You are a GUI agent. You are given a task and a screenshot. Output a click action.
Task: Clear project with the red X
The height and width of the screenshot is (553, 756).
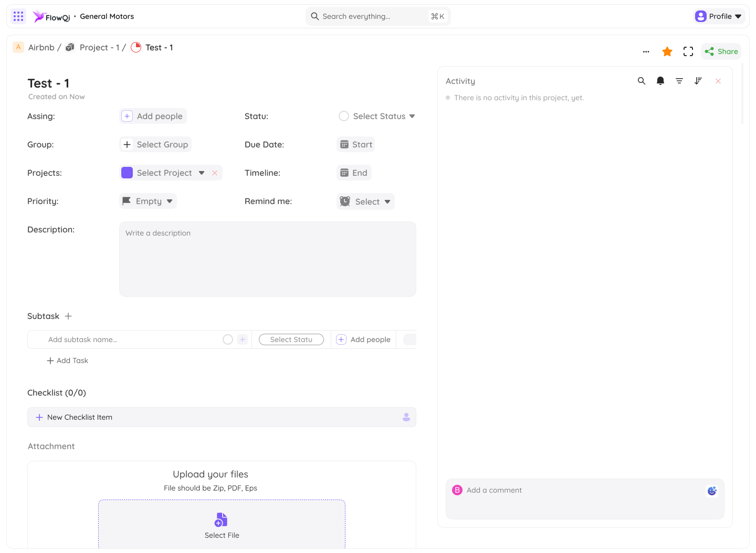pyautogui.click(x=215, y=173)
